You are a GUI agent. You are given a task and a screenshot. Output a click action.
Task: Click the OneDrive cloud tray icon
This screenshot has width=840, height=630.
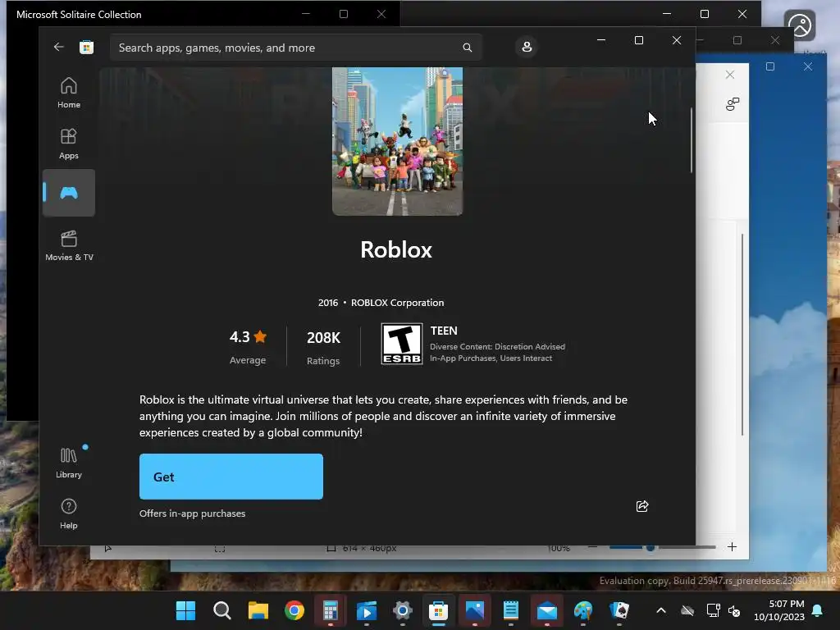click(687, 610)
